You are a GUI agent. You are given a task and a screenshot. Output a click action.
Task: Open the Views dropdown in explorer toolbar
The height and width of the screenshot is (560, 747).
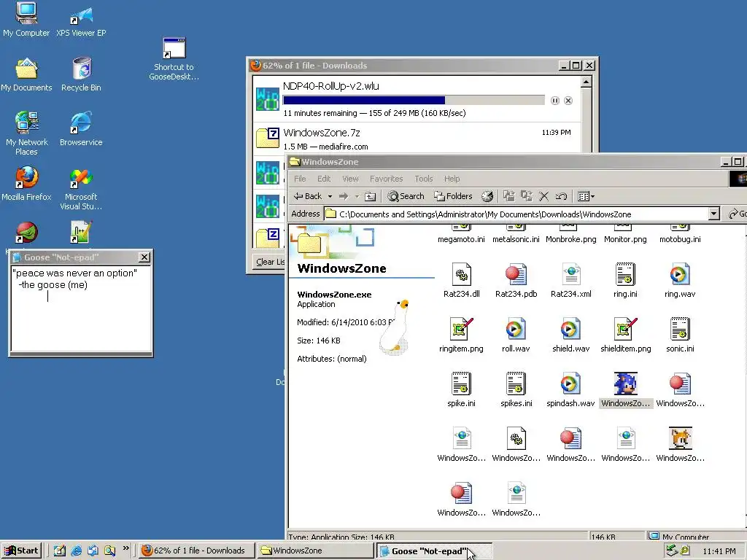(x=586, y=196)
